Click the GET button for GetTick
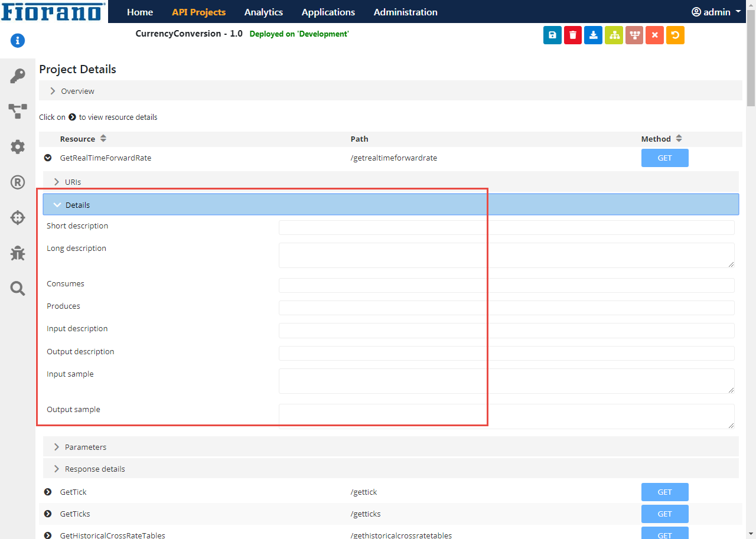The image size is (756, 539). (664, 492)
